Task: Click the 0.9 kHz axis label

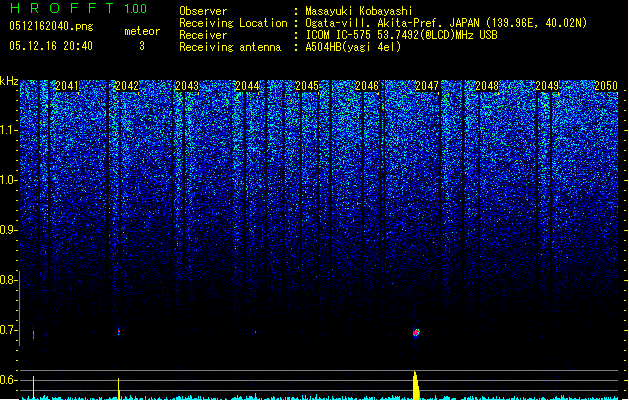Action: [x=7, y=230]
